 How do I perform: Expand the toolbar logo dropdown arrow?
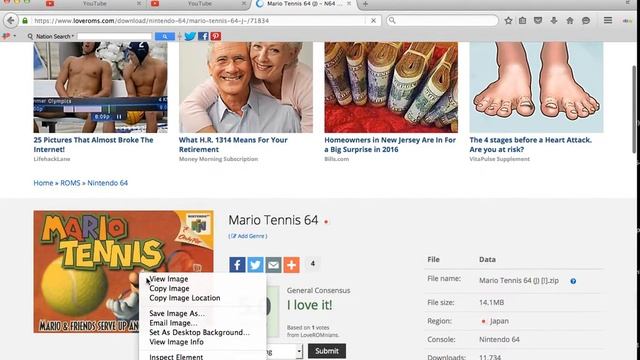[x=15, y=36]
